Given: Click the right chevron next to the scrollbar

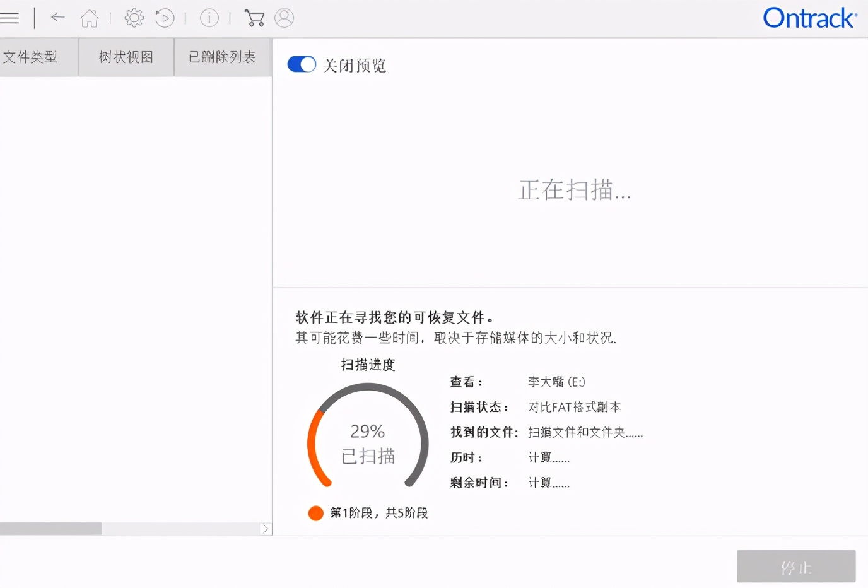Looking at the screenshot, I should tap(265, 529).
